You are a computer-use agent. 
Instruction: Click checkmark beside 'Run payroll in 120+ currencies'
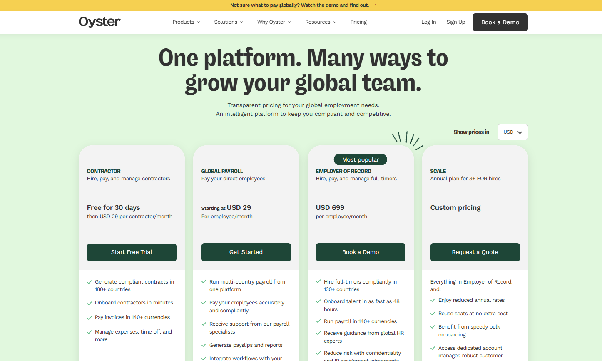318,321
